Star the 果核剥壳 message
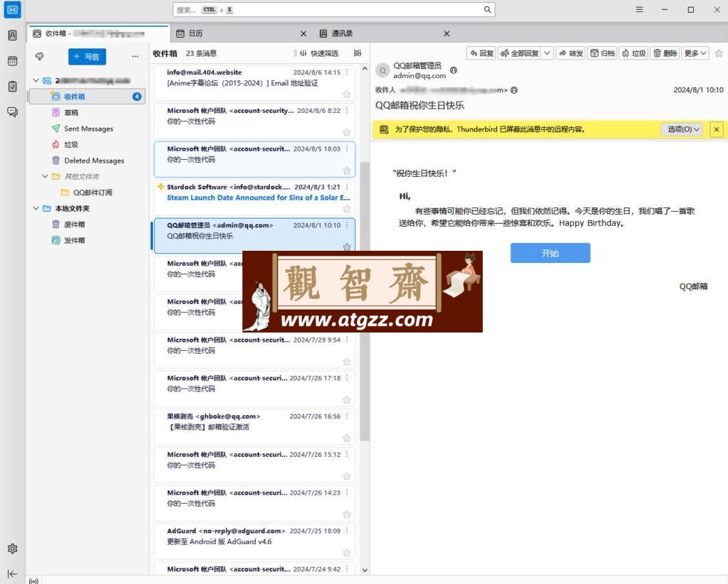 [347, 438]
